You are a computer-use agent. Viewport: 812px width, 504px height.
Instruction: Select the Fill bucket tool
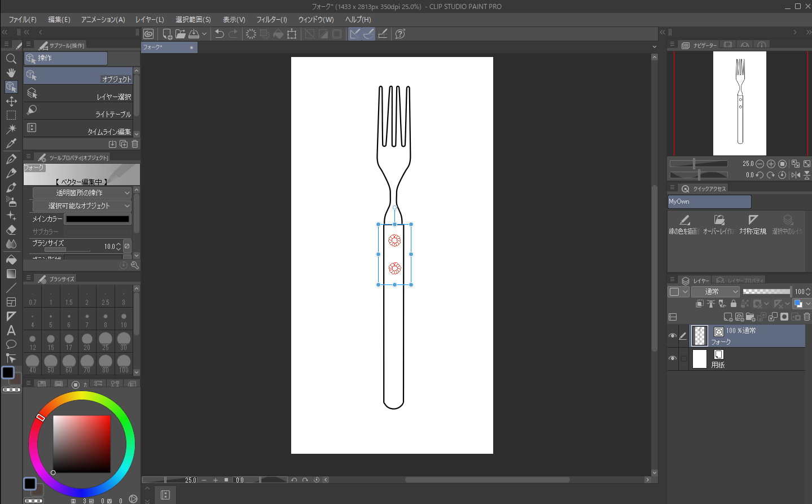click(11, 260)
